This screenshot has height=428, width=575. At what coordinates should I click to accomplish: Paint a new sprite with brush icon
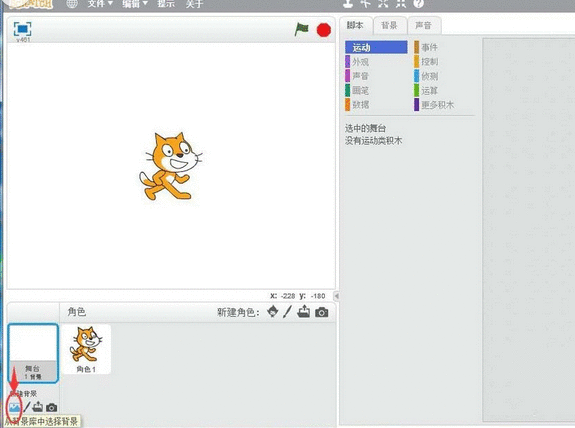coord(288,312)
